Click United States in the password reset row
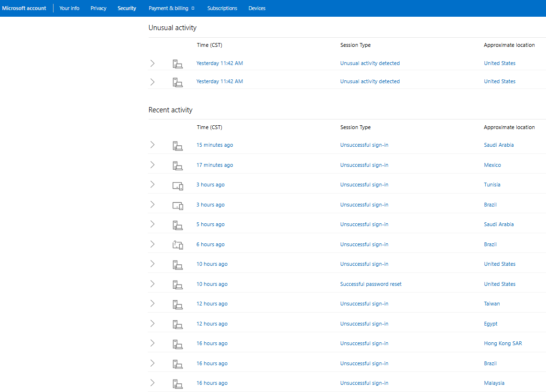 tap(500, 284)
